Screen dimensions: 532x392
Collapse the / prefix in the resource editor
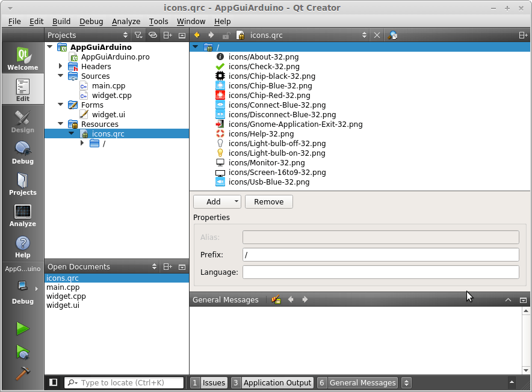[x=196, y=47]
